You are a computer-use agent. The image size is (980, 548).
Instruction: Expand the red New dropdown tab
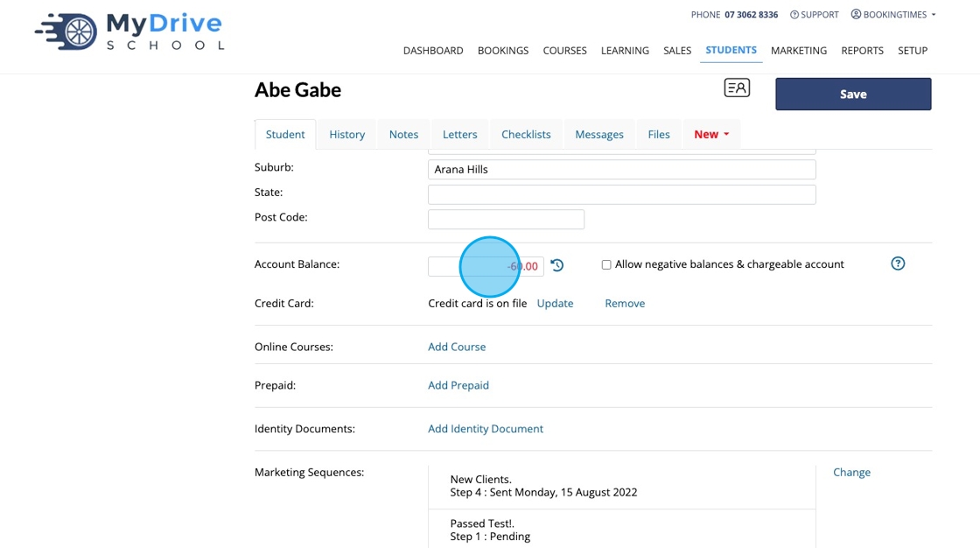[x=711, y=134]
